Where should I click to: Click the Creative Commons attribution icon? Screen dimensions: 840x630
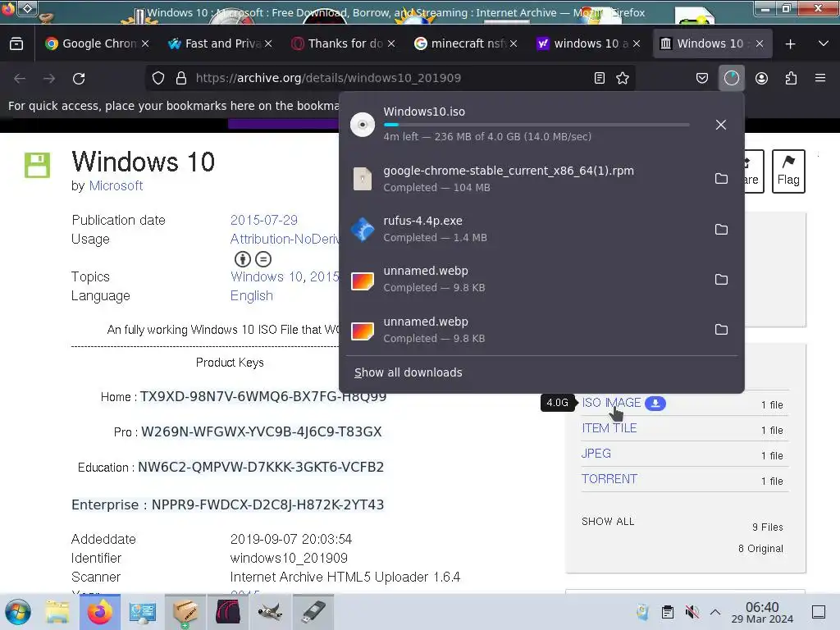click(243, 259)
